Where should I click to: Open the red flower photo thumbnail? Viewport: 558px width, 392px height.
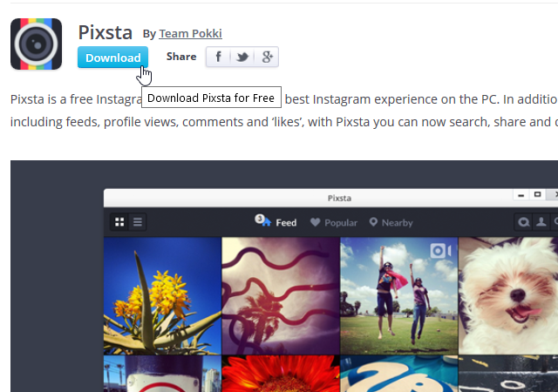click(281, 374)
